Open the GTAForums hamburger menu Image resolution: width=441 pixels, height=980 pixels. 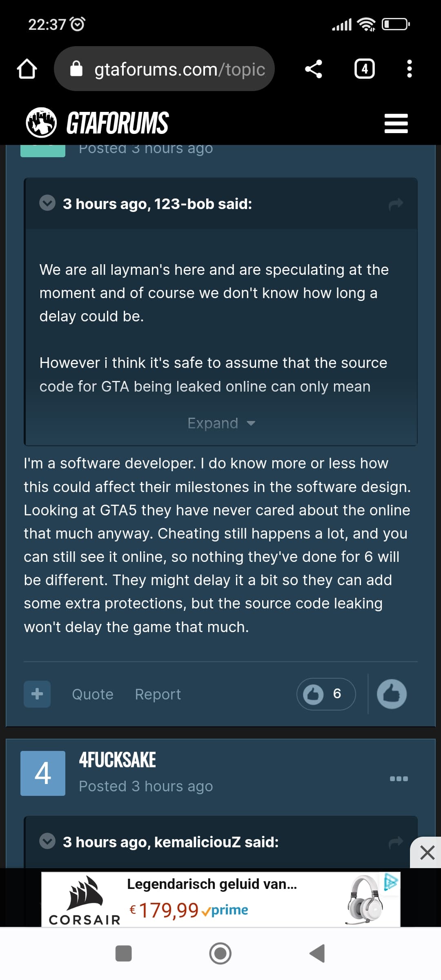pos(396,123)
